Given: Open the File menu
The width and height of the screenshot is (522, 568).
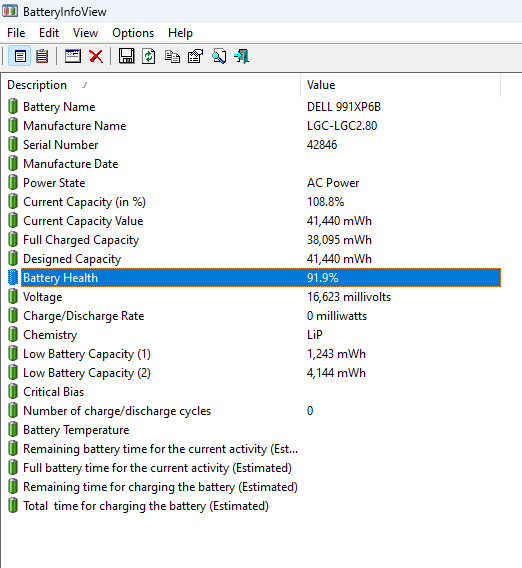Looking at the screenshot, I should [x=16, y=33].
